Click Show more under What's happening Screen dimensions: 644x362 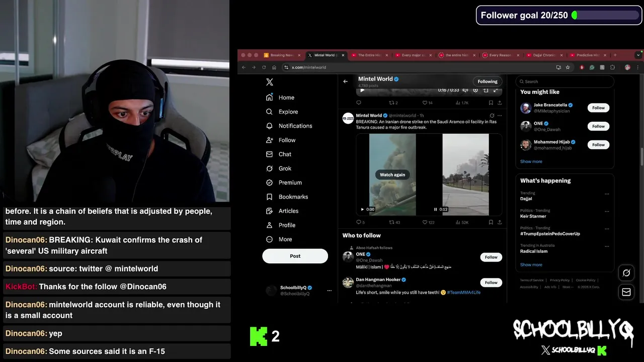tap(531, 264)
